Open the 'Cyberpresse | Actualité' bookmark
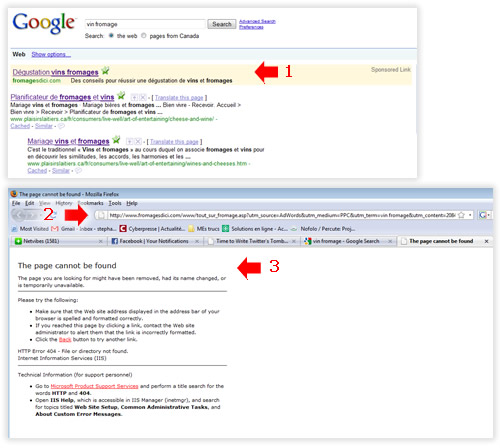Viewport: 500px width, 448px height. pyautogui.click(x=152, y=229)
